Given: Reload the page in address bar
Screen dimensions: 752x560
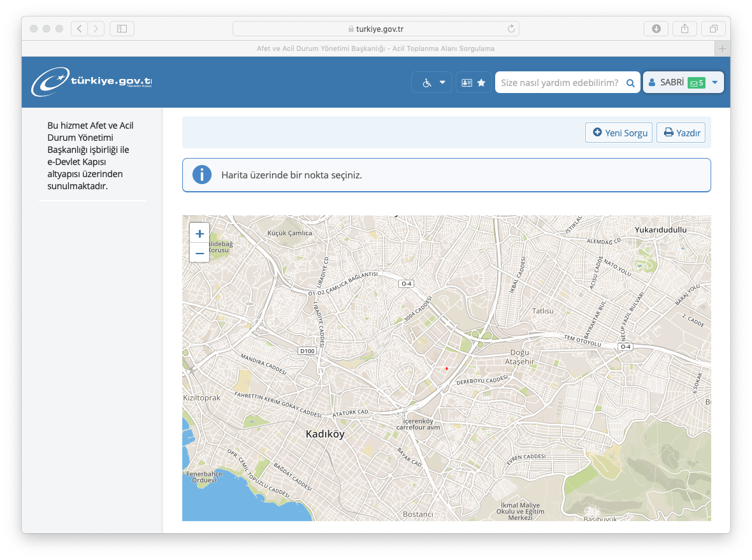Looking at the screenshot, I should pyautogui.click(x=510, y=29).
